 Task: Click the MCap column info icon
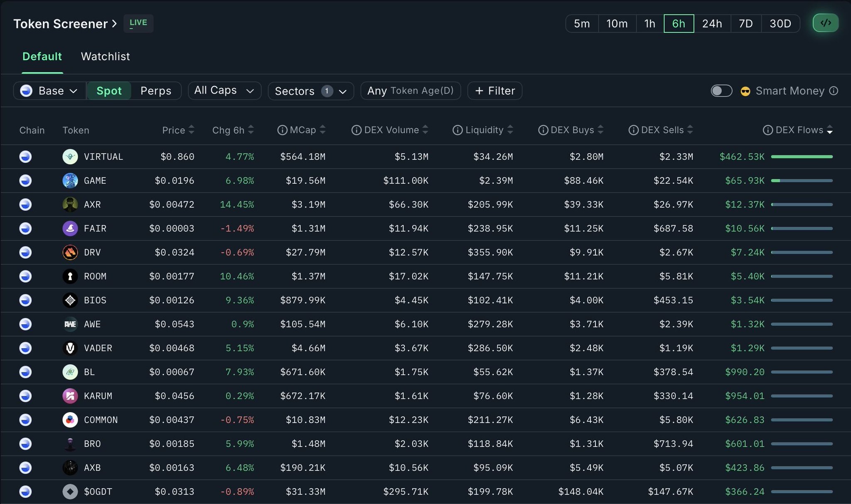(282, 130)
